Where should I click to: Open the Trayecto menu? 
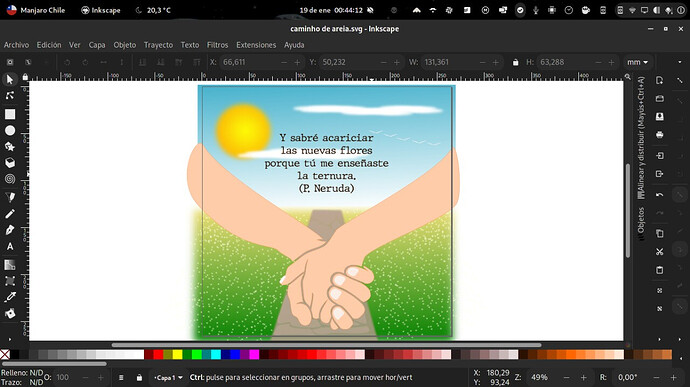point(158,45)
